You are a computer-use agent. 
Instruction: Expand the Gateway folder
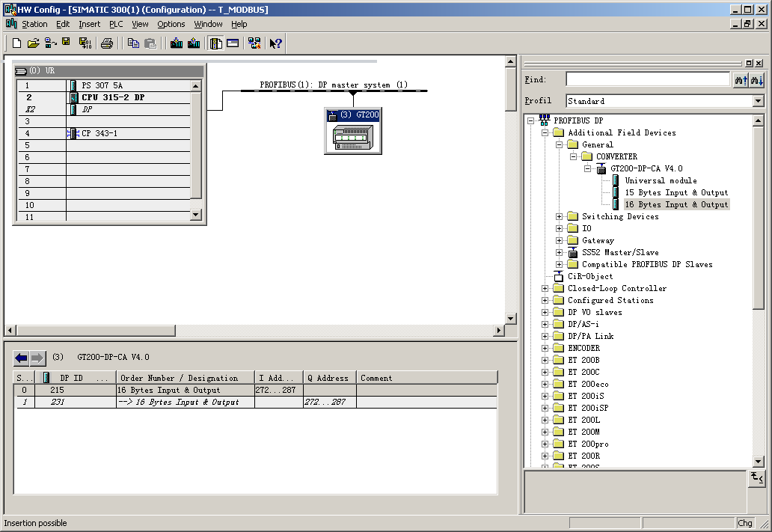pos(559,240)
